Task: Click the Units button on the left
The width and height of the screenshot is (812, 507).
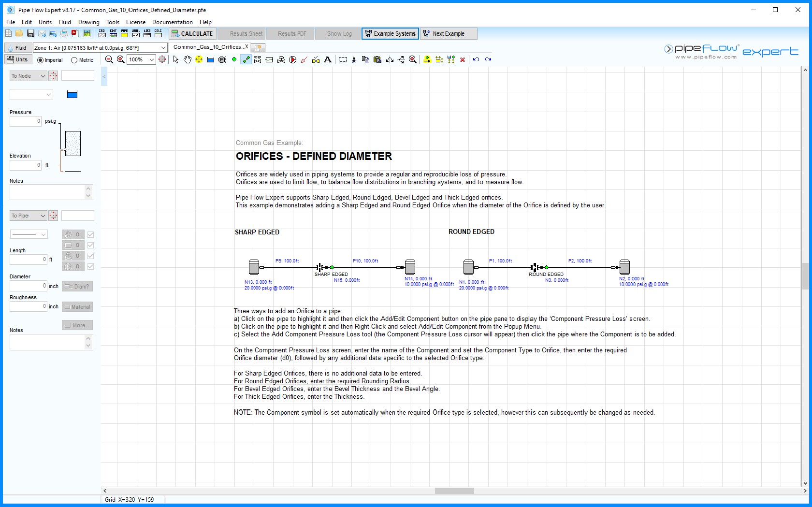Action: pos(18,59)
